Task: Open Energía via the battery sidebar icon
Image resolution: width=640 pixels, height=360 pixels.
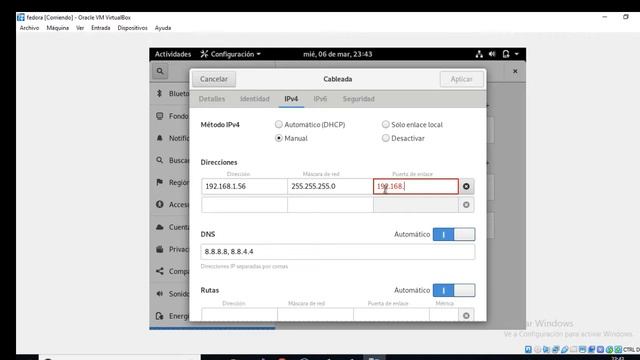Action: pos(160,316)
